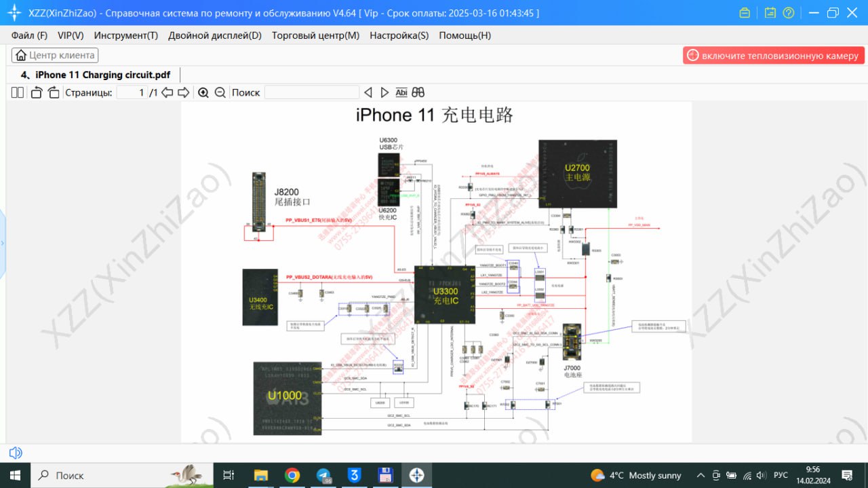Viewport: 868px width, 488px height.
Task: Click the U2700 main power chip
Action: pos(578,173)
